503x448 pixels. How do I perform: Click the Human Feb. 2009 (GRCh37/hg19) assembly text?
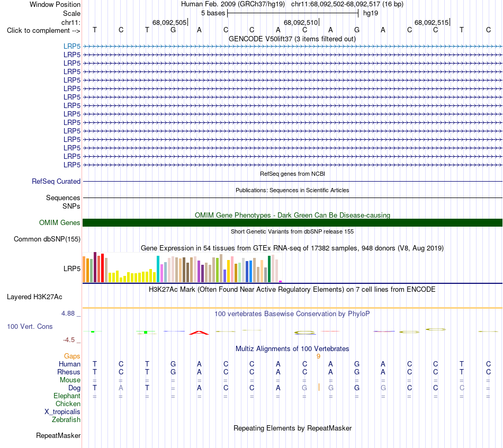tap(234, 4)
